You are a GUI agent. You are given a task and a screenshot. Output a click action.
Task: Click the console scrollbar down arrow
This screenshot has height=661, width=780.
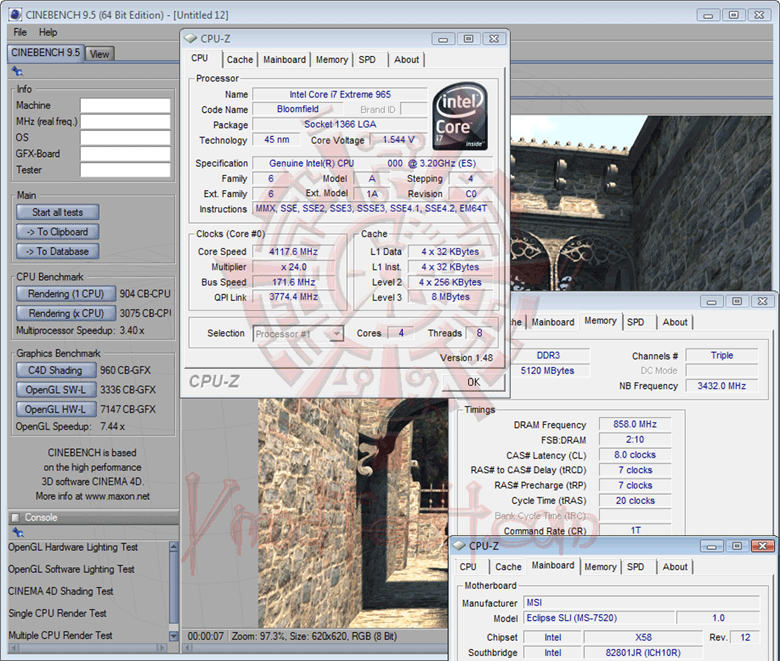coord(174,636)
